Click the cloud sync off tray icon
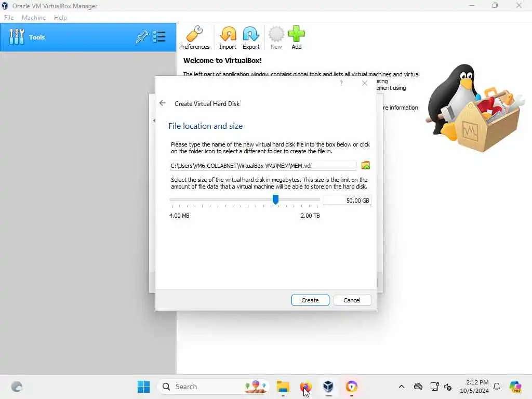Image resolution: width=532 pixels, height=399 pixels. tap(418, 387)
